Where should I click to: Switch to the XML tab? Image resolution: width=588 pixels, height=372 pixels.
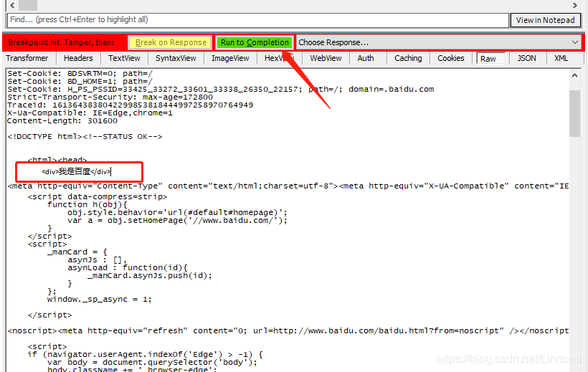(x=561, y=58)
